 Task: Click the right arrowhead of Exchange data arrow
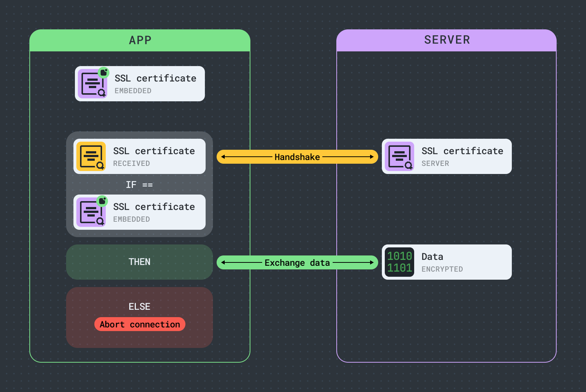pos(372,262)
